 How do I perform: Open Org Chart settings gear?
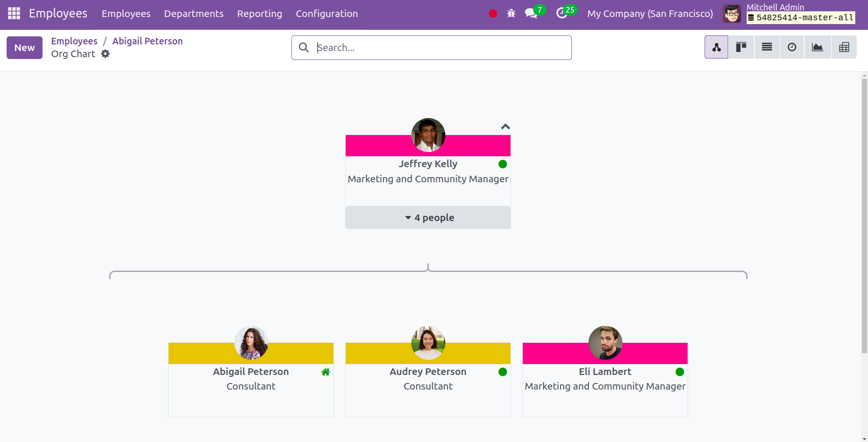(x=105, y=54)
